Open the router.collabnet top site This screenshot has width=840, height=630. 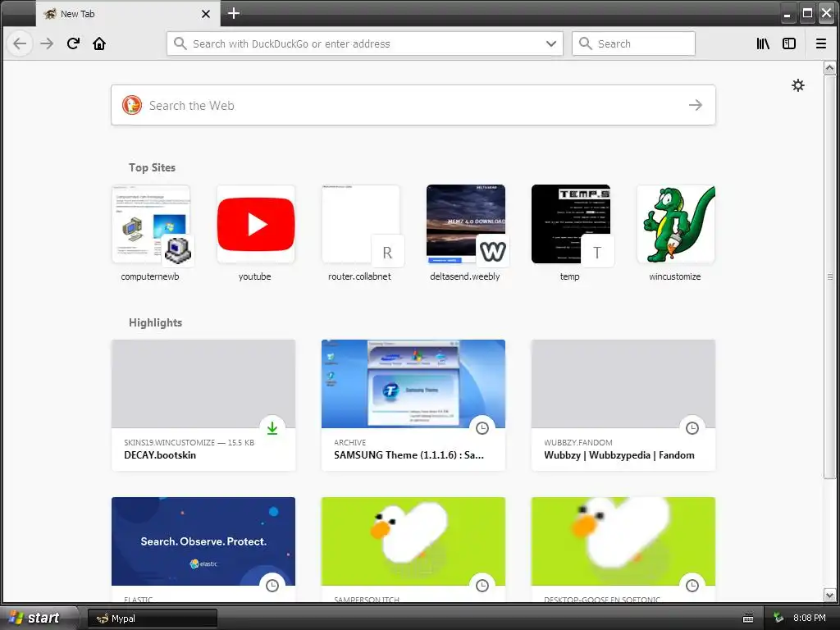(361, 234)
